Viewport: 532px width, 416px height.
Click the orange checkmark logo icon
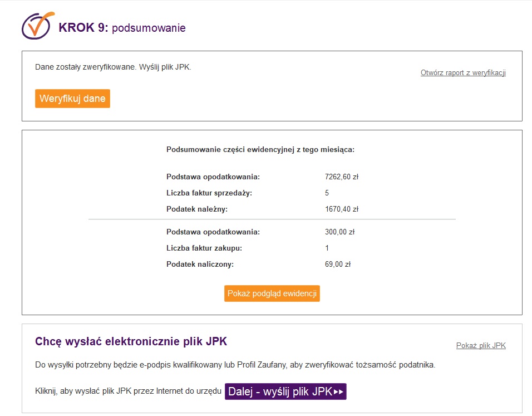pos(38,26)
